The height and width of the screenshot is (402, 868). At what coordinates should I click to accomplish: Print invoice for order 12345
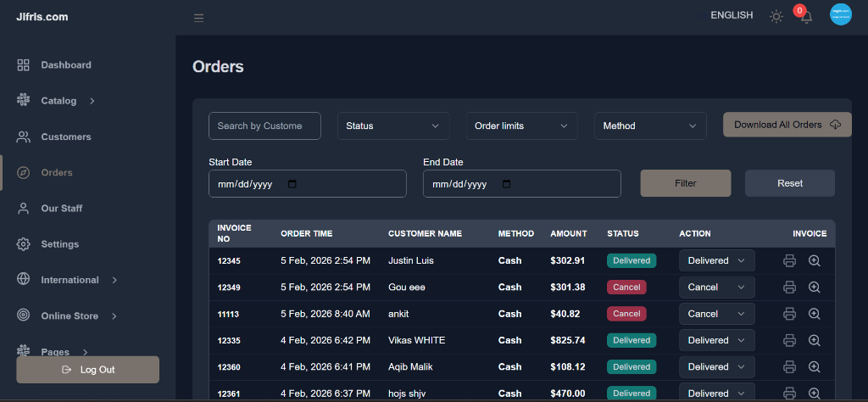[x=789, y=261]
